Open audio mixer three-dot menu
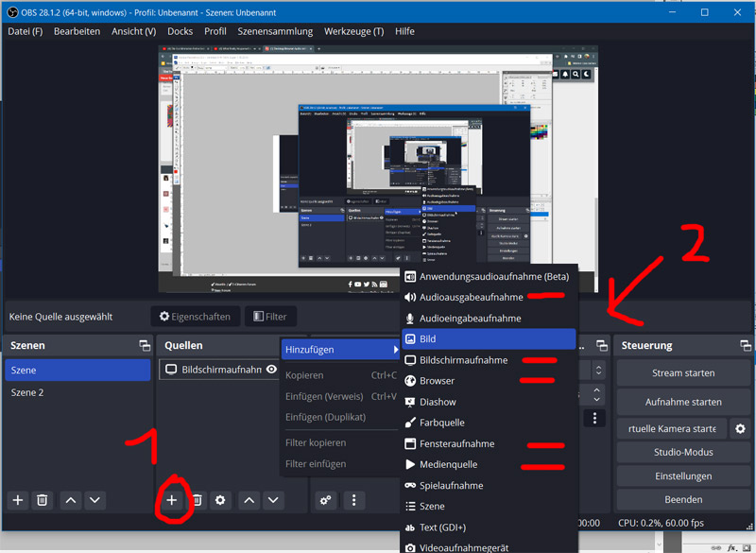Screen dimensions: 756x553 click(x=353, y=500)
